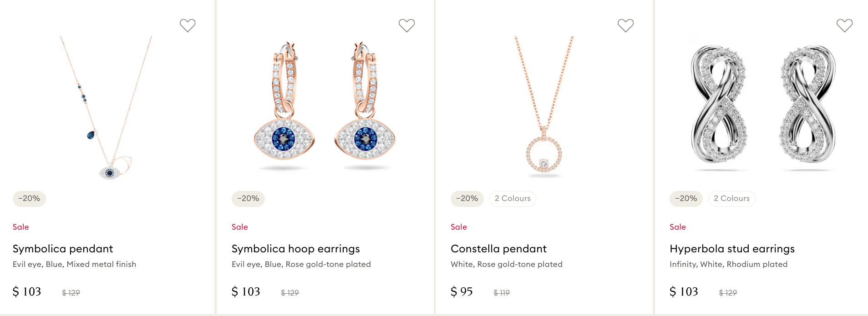The image size is (868, 316).
Task: Click the −20% badge on Symbolica hoop earrings
Action: coord(248,199)
